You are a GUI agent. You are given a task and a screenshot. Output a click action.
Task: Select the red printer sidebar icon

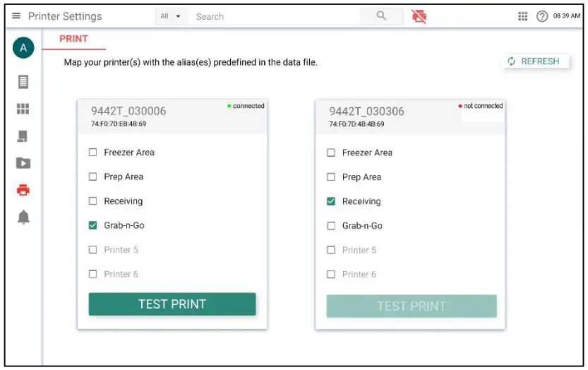pos(23,190)
